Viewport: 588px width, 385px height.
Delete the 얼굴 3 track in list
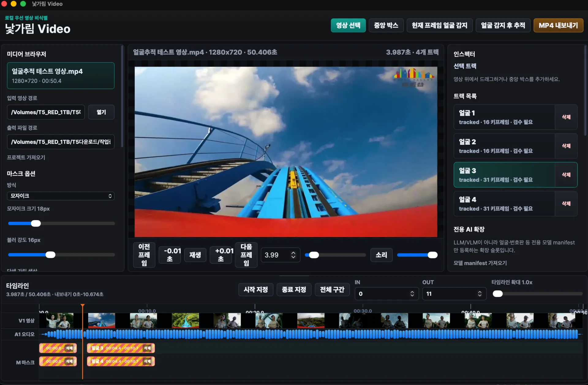pos(566,175)
